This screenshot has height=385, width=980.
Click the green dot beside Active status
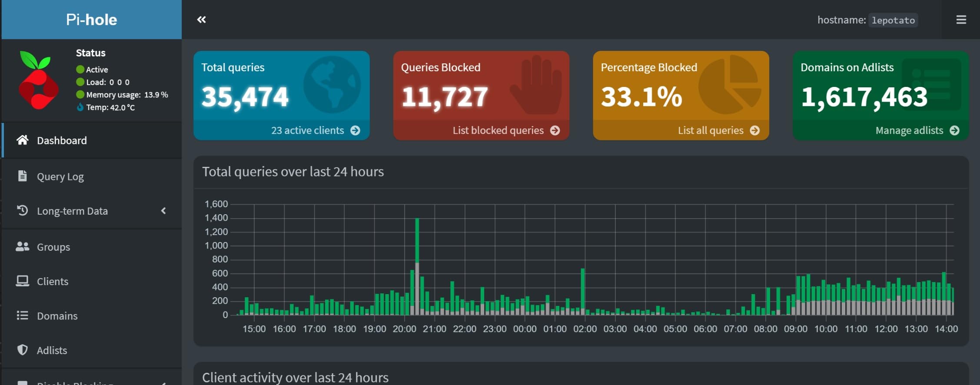coord(80,69)
